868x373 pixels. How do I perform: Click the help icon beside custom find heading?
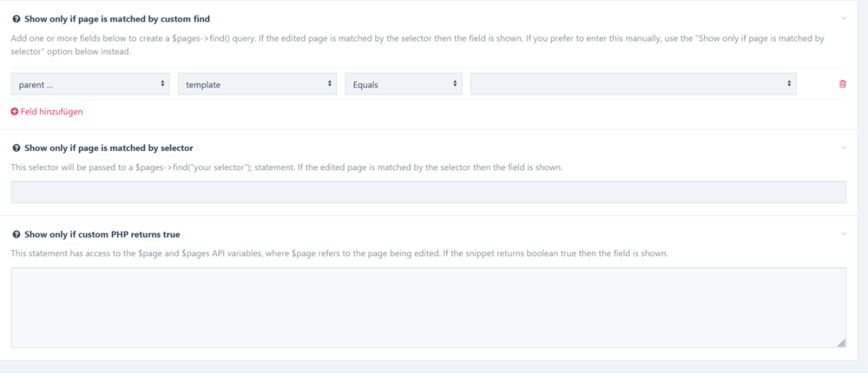pyautogui.click(x=16, y=19)
